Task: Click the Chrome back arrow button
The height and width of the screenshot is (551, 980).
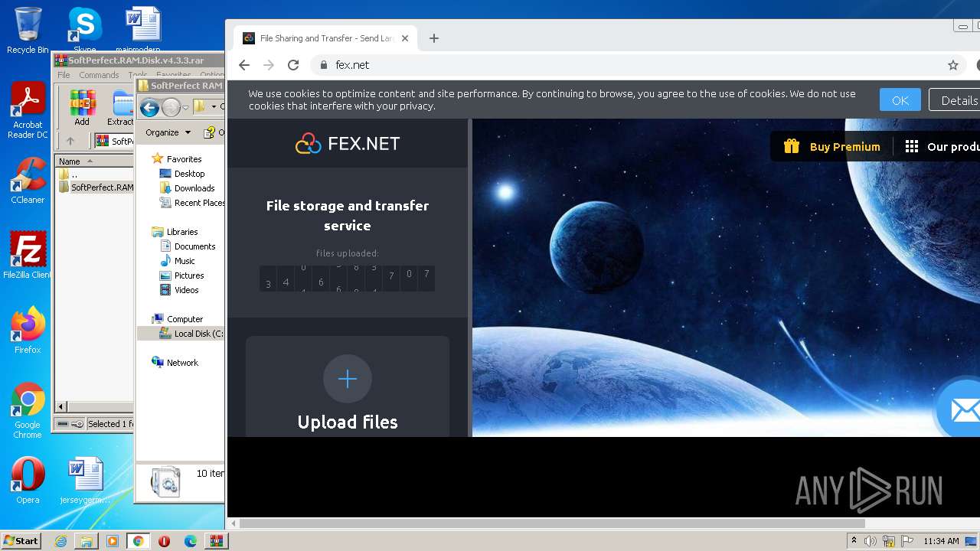Action: pyautogui.click(x=244, y=65)
